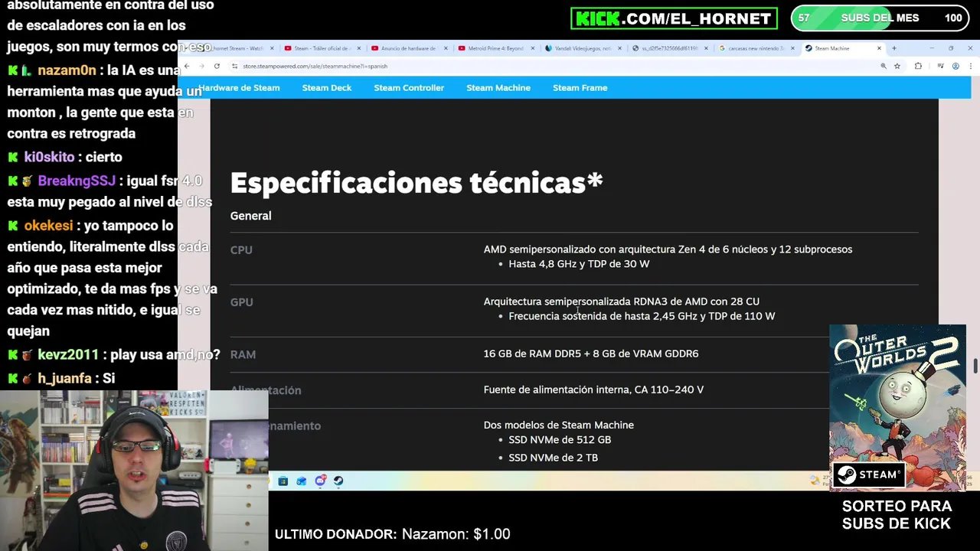This screenshot has width=980, height=551.
Task: Click the store.steampowered.com address bar
Action: click(x=551, y=66)
